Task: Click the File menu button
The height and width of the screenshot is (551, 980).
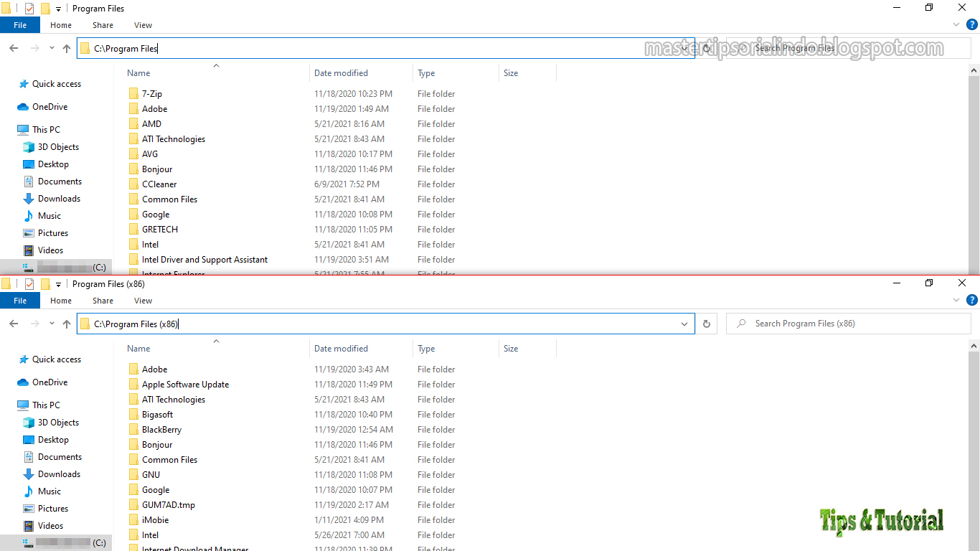Action: point(19,24)
